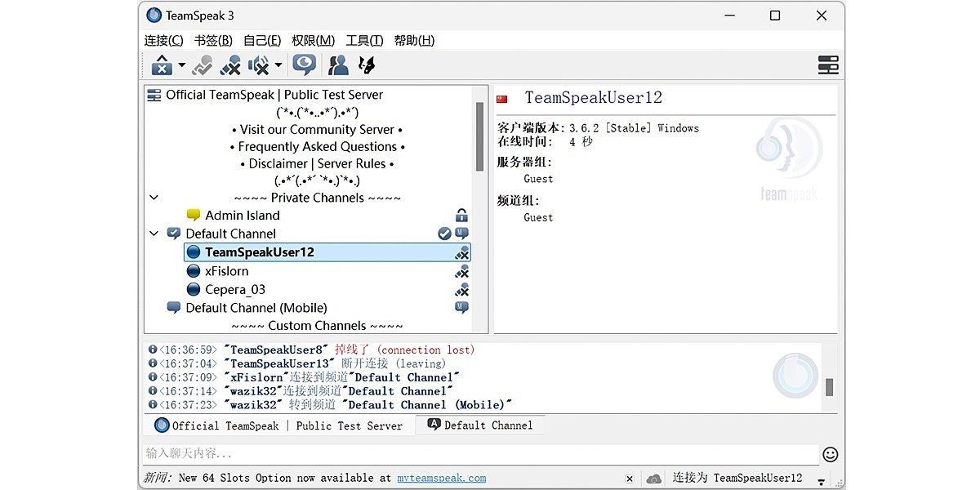Open the 权限(M) menu

(x=310, y=40)
